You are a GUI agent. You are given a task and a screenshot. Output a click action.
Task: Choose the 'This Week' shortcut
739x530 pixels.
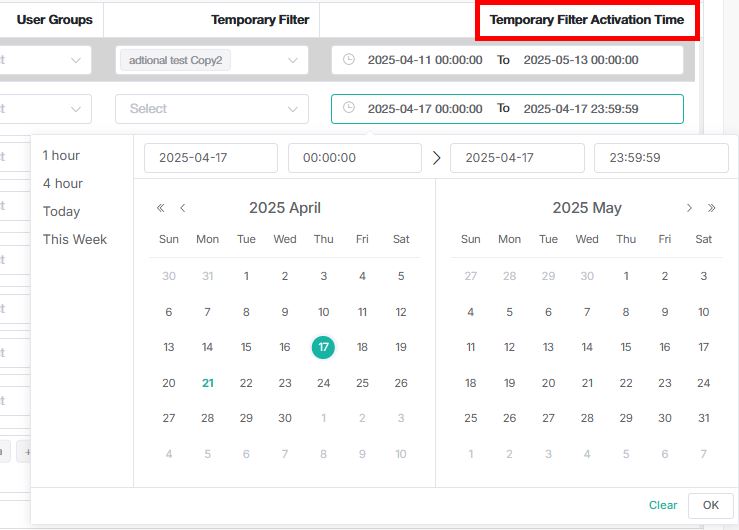(x=75, y=239)
